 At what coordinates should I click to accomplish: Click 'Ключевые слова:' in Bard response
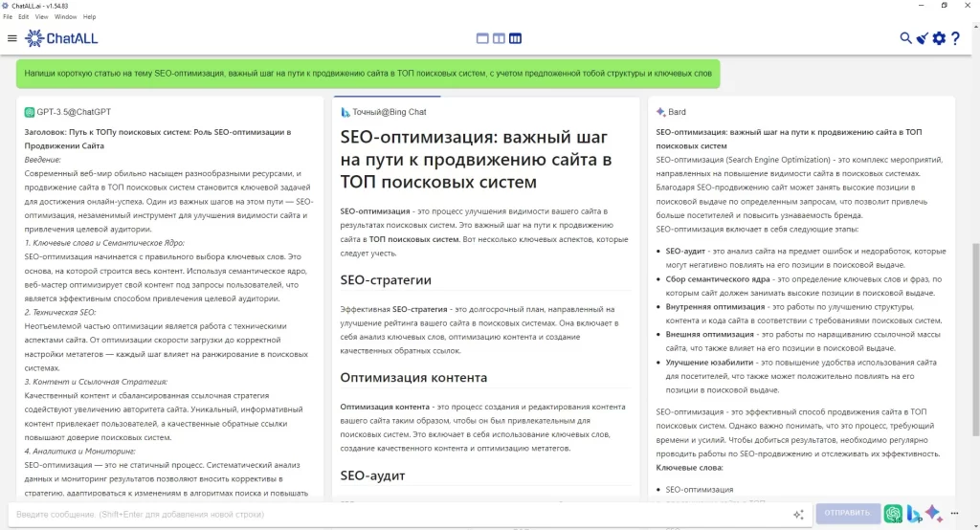(689, 468)
